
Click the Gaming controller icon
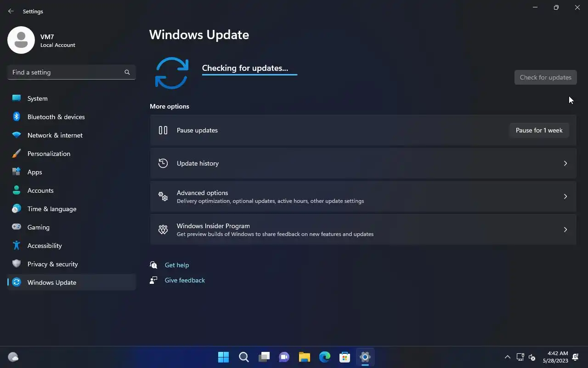17,227
